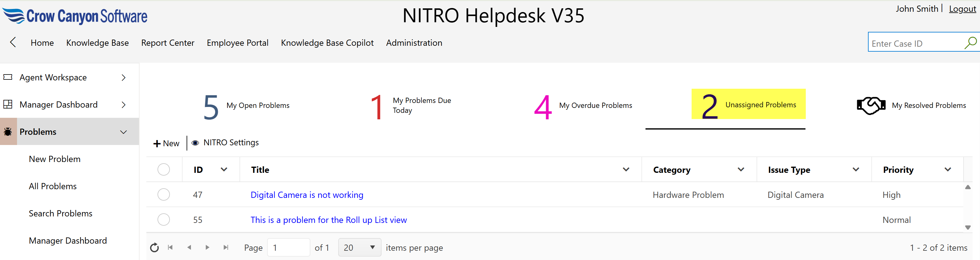This screenshot has height=260, width=980.
Task: Select row with ID 47
Action: [164, 195]
